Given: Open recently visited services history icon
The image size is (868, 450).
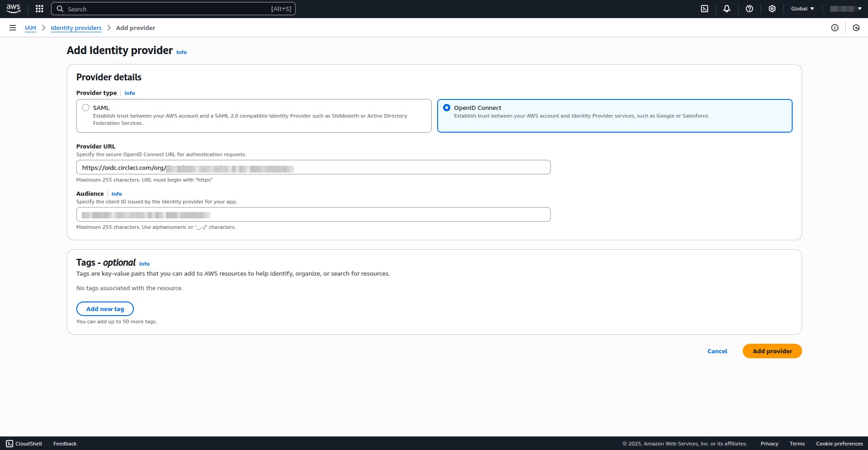Looking at the screenshot, I should (856, 28).
